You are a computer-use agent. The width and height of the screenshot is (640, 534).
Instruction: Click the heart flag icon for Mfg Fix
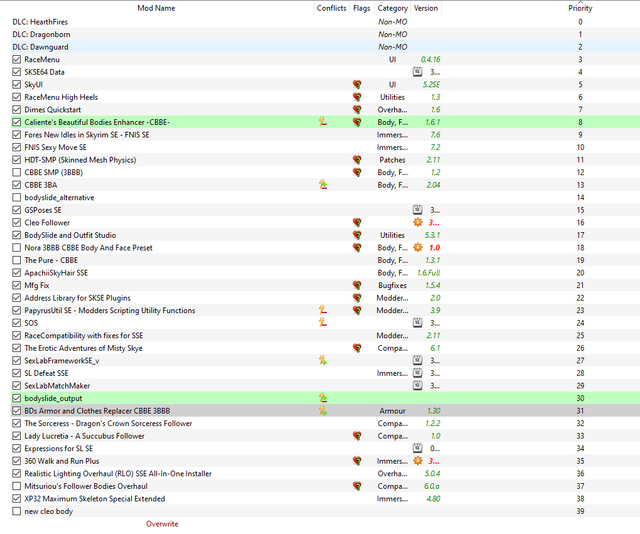tap(357, 285)
